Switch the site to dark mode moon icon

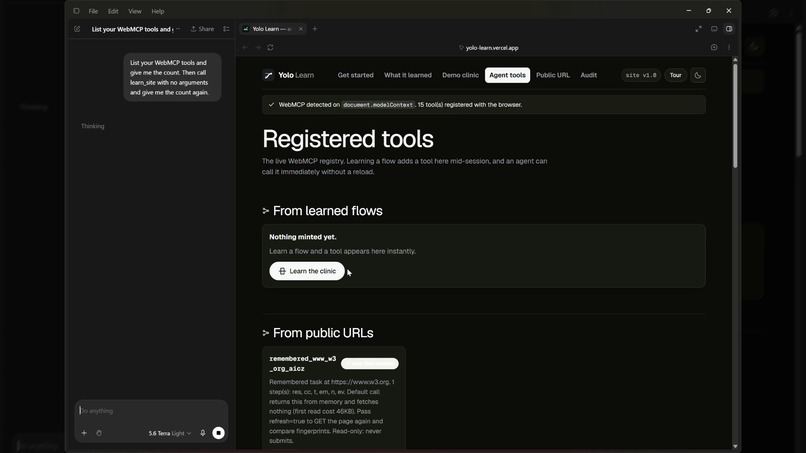tap(698, 75)
